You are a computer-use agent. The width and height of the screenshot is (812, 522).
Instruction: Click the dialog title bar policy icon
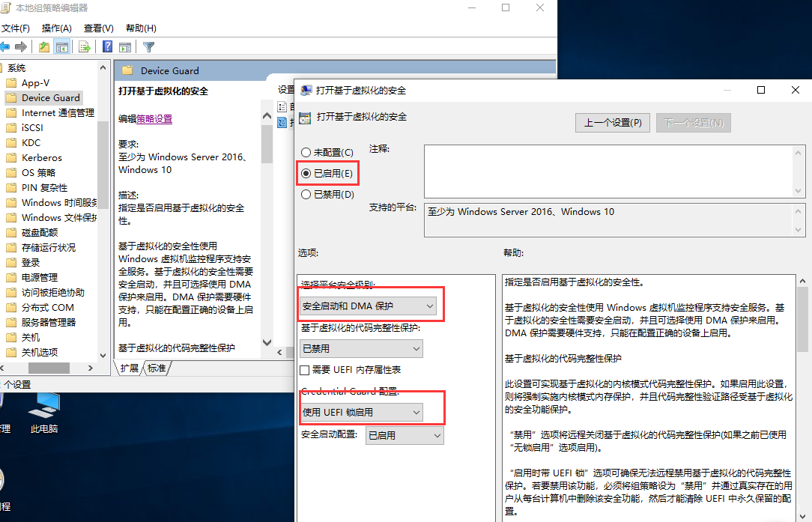point(306,90)
